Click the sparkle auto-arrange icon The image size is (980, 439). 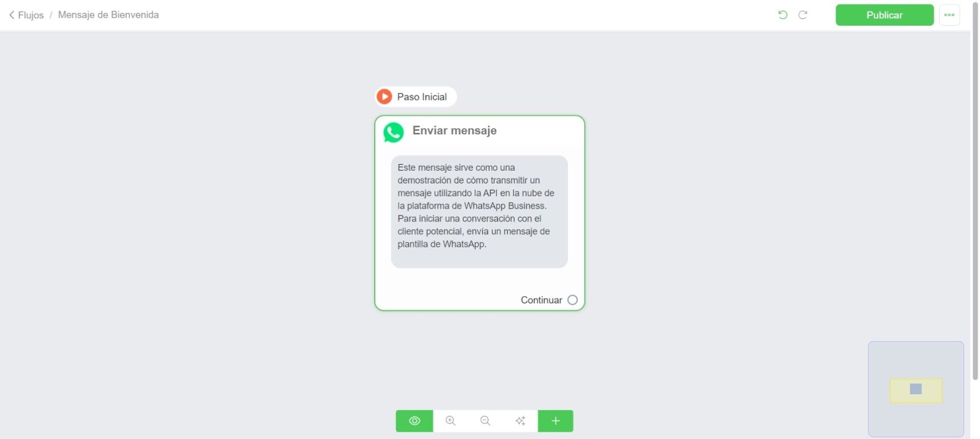(x=521, y=421)
